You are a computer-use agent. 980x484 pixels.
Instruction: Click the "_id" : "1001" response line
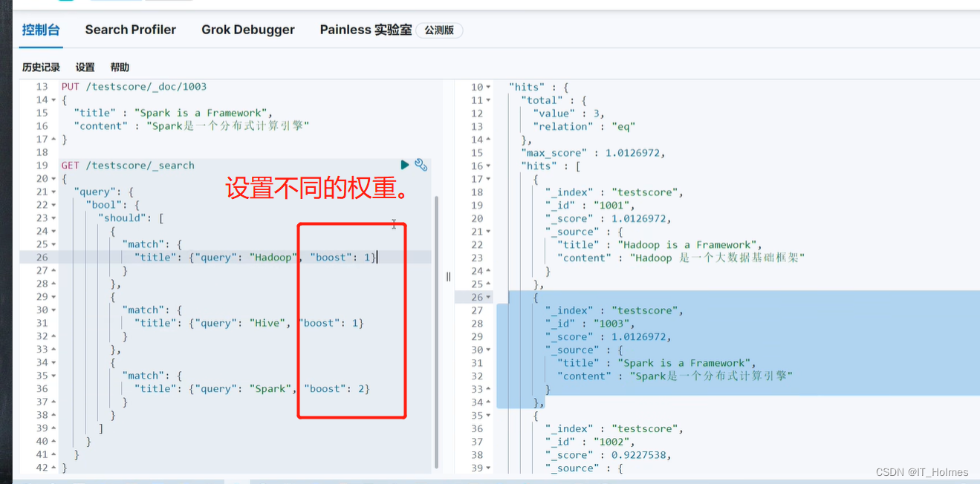[590, 205]
